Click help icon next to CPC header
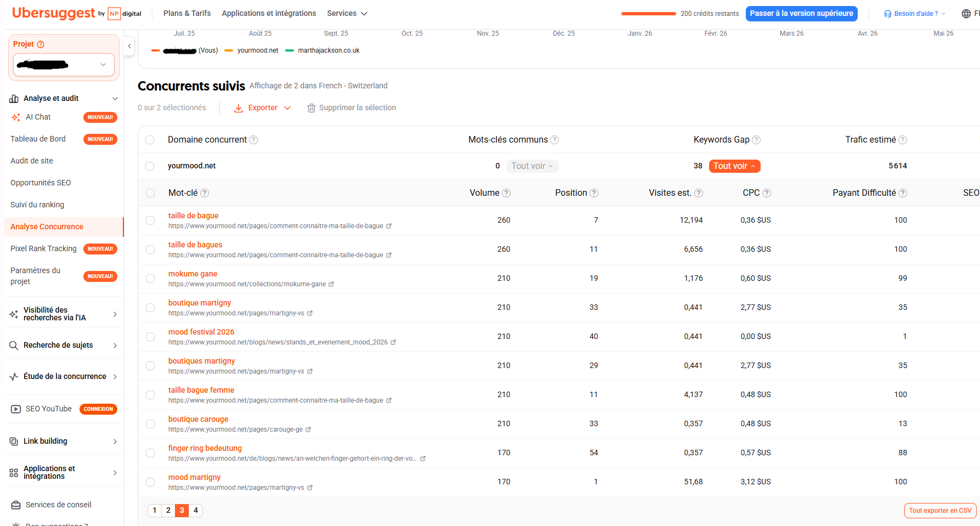The height and width of the screenshot is (526, 980). tap(767, 193)
